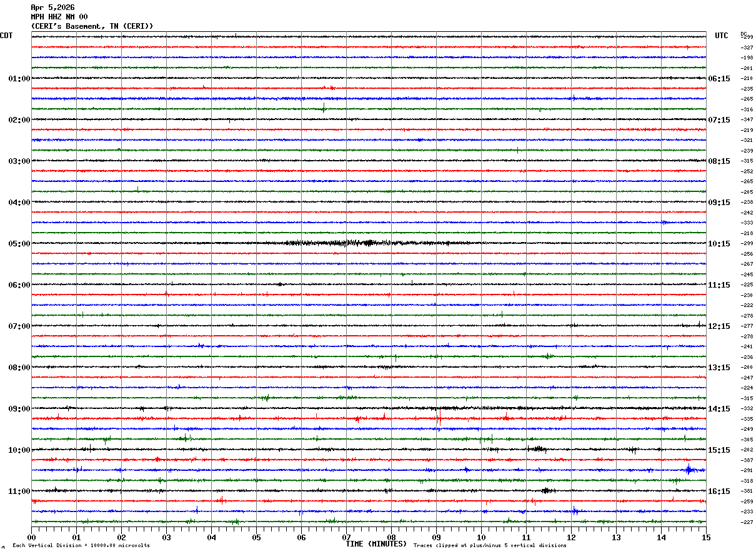The width and height of the screenshot is (756, 554).
Task: Click the DC offset value -205
Action: tap(747, 192)
